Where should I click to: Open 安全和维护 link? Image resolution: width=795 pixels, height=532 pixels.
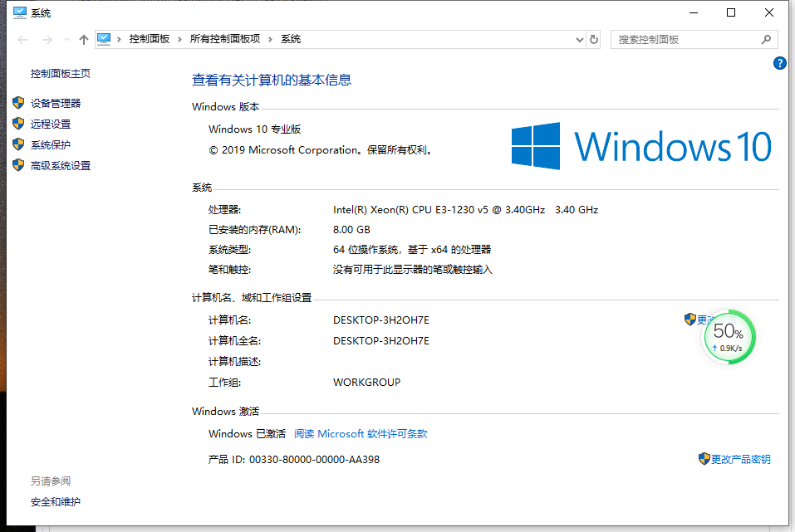[56, 502]
